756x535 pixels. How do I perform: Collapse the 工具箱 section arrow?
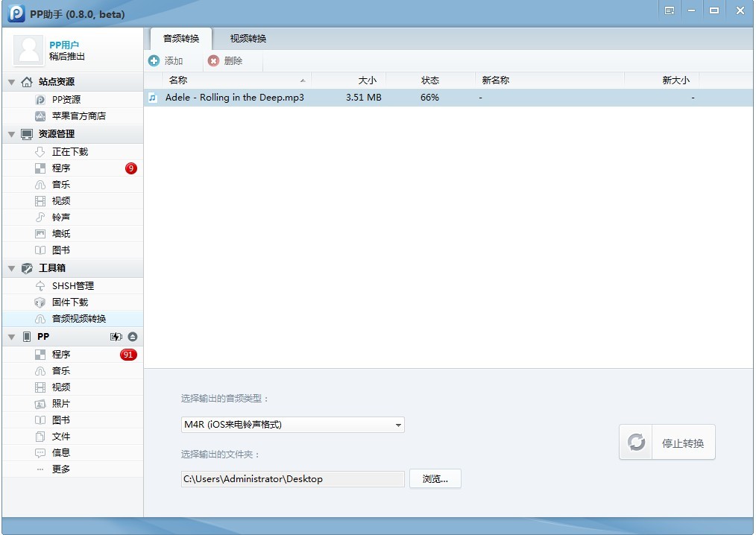coord(12,268)
